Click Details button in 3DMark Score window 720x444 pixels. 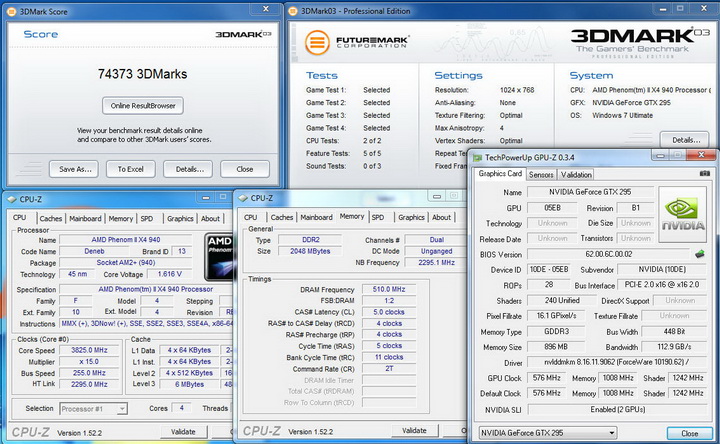[x=188, y=169]
